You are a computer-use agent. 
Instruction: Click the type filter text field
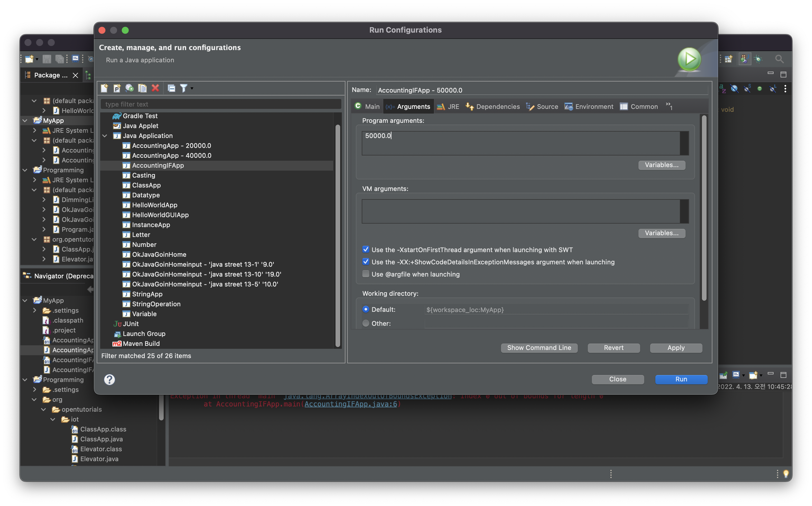221,104
